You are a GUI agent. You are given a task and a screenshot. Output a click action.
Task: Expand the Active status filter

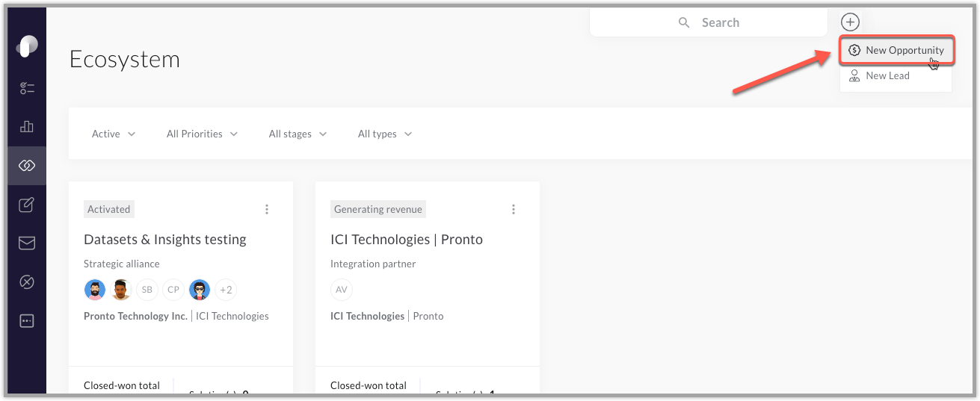click(x=114, y=134)
